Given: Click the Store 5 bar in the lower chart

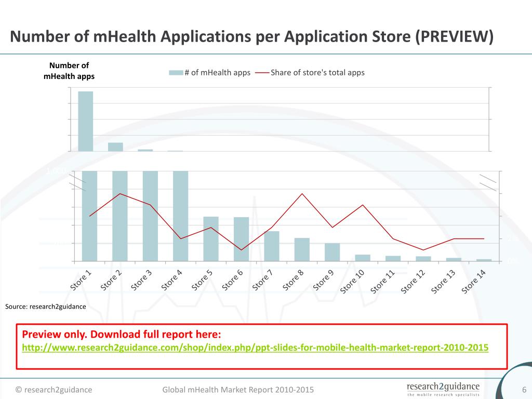Looking at the screenshot, I should 211,239.
